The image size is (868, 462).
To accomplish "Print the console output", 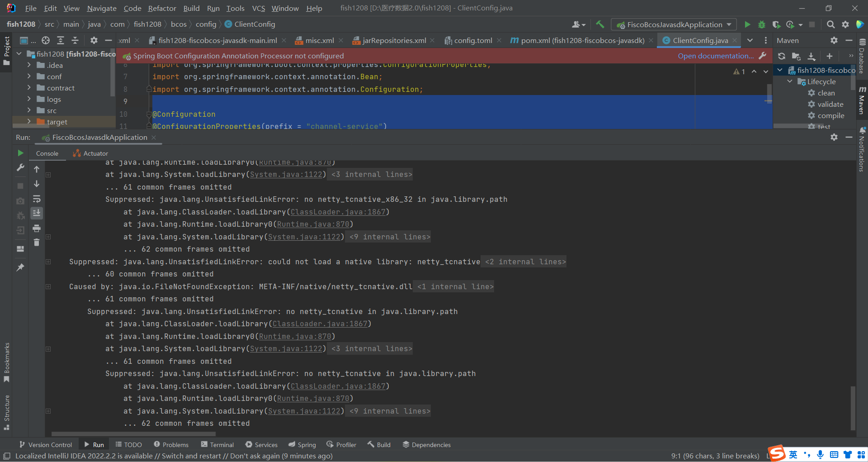I will tap(37, 228).
